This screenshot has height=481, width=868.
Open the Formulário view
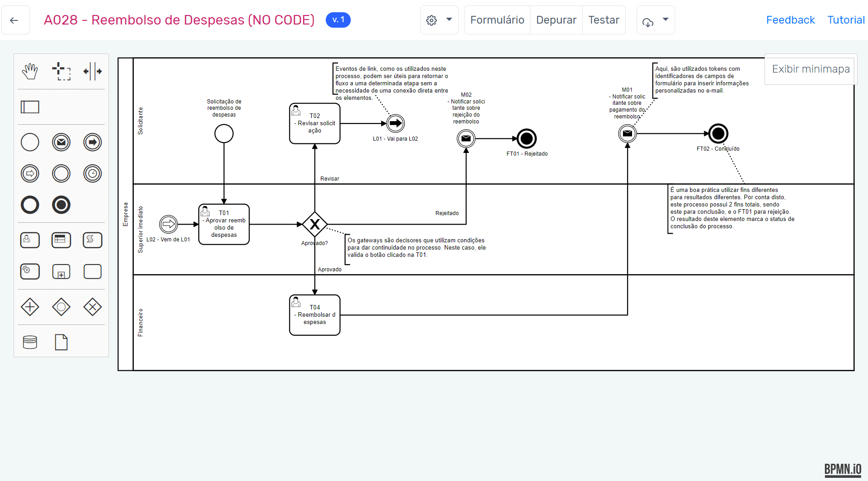click(x=497, y=20)
